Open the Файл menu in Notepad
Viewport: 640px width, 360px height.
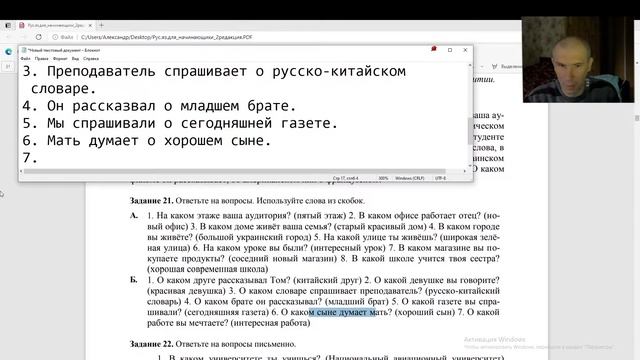tap(25, 59)
